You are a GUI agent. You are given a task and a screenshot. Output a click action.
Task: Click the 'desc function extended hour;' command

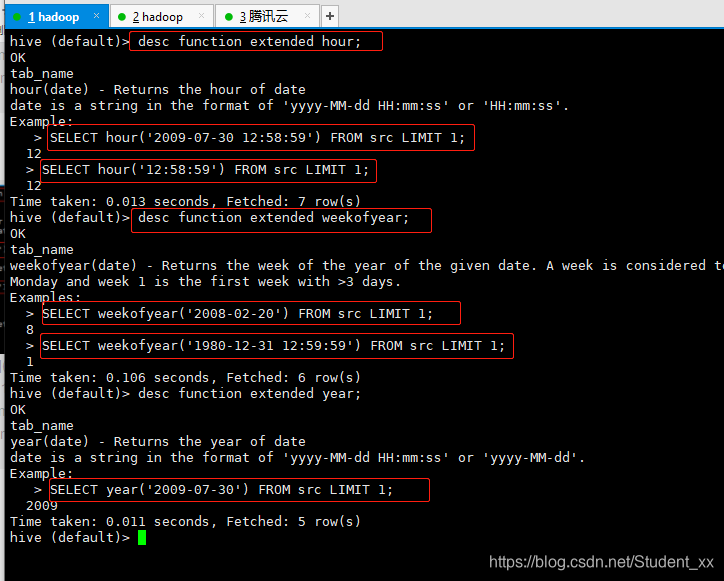tap(249, 42)
